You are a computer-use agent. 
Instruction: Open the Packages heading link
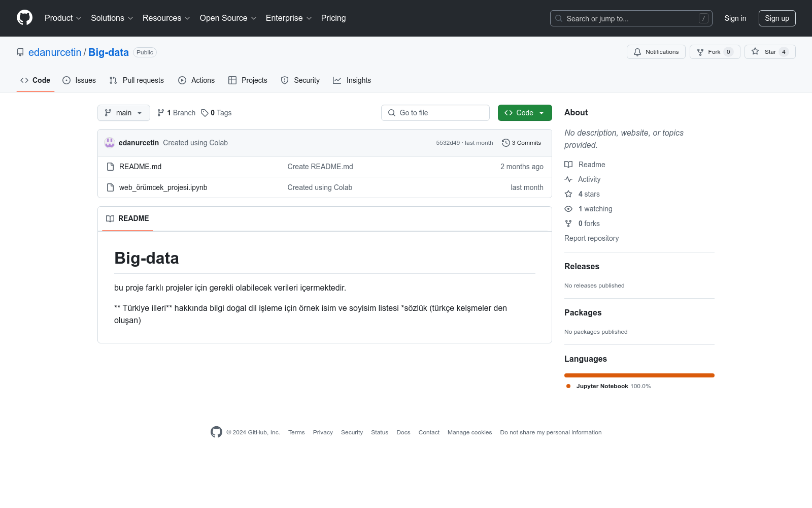[x=583, y=312]
